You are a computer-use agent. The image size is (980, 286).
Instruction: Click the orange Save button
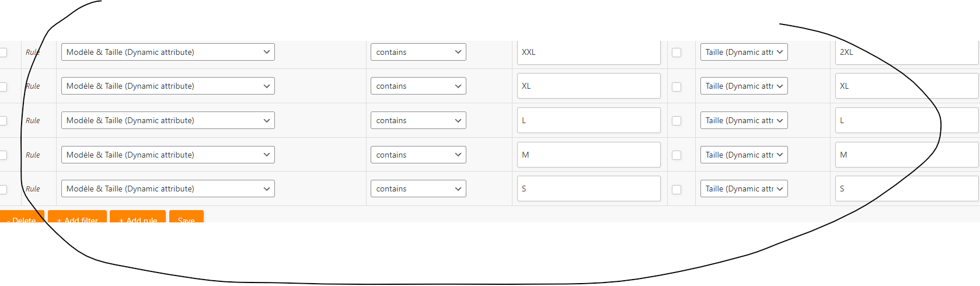pyautogui.click(x=186, y=217)
